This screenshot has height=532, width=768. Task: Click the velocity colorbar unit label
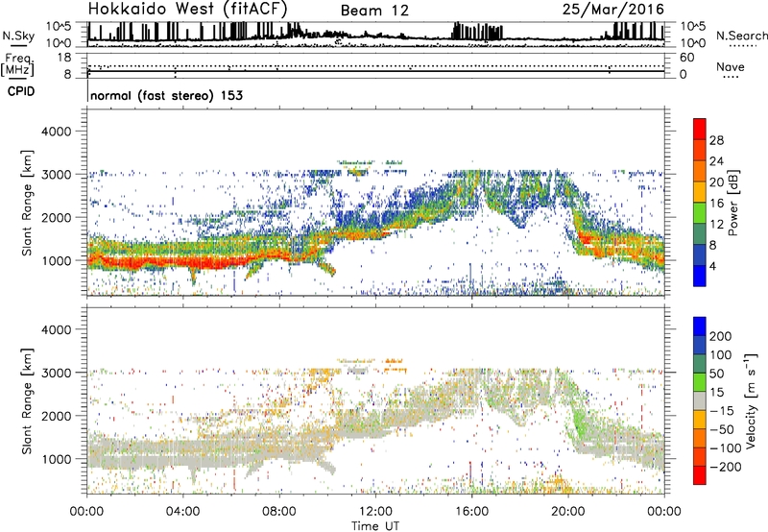750,400
